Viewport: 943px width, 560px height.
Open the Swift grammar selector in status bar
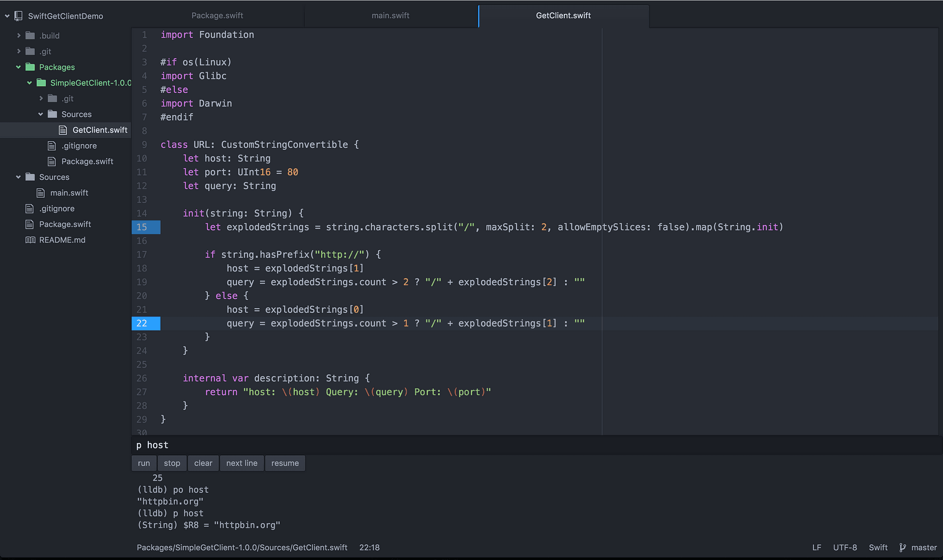pyautogui.click(x=878, y=547)
